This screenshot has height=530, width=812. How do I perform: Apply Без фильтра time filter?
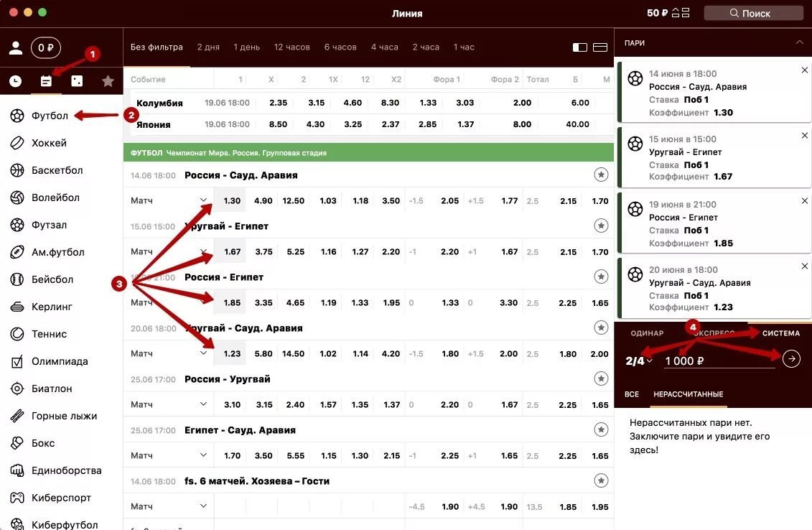coord(157,47)
